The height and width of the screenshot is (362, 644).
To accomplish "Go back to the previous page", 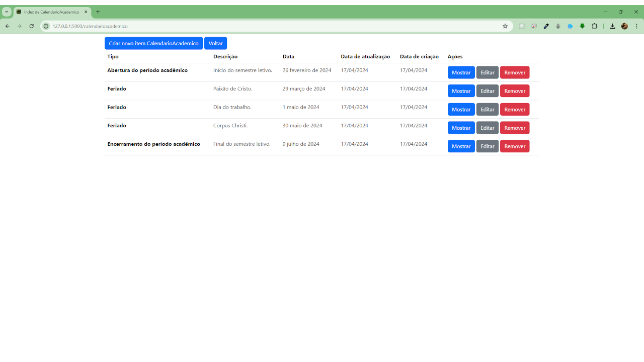I will (8, 26).
